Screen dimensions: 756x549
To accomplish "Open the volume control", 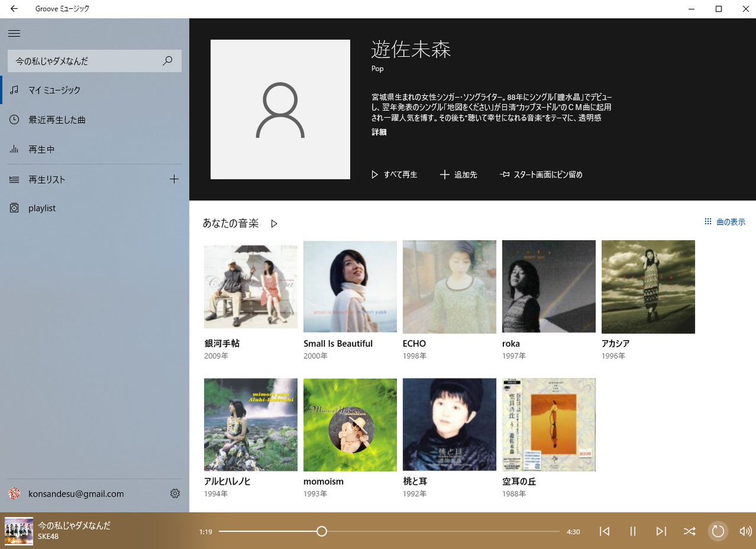I will tap(745, 531).
